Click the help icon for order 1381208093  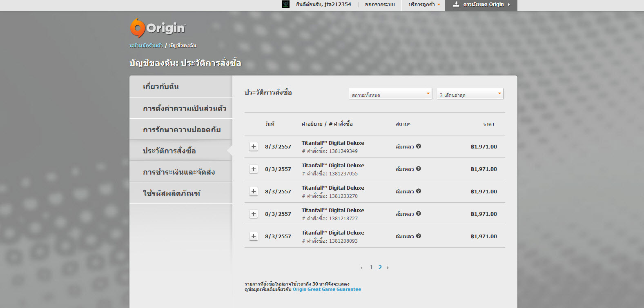[x=419, y=236]
